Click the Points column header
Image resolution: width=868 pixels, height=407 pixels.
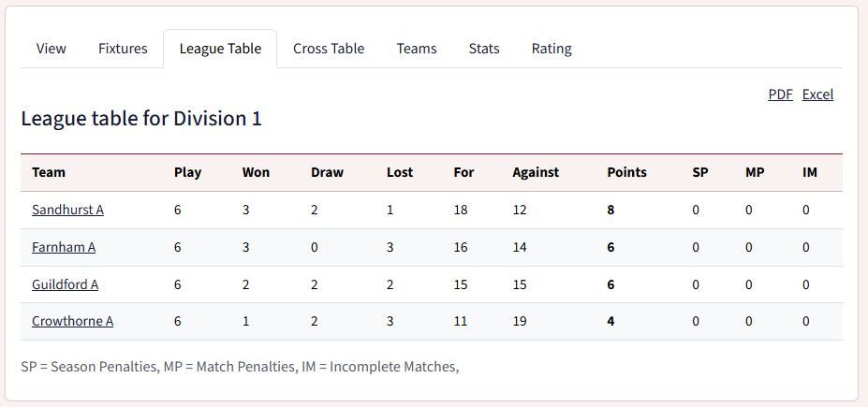[x=626, y=172]
